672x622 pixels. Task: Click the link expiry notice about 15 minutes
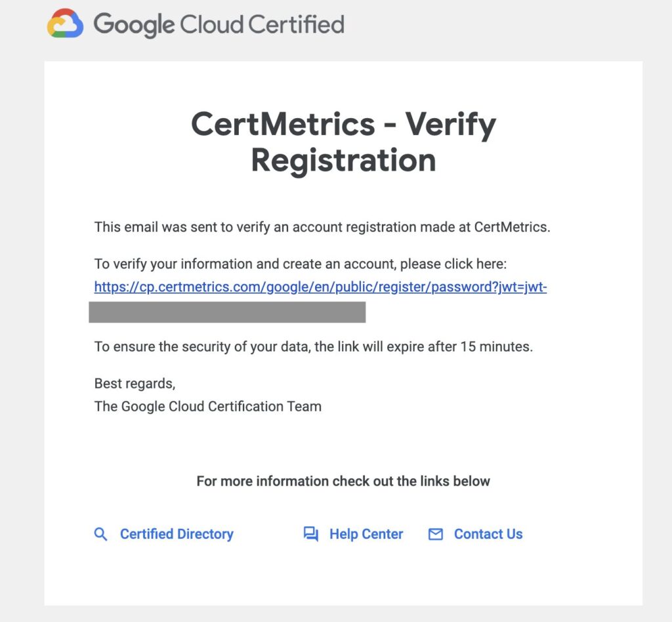point(313,346)
